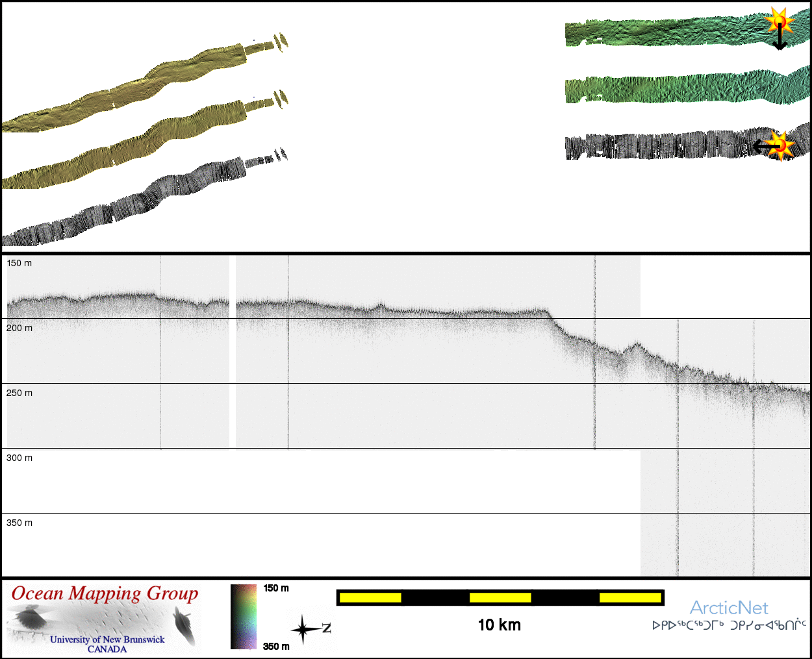Click the 150 m label beside the color scale

[276, 588]
